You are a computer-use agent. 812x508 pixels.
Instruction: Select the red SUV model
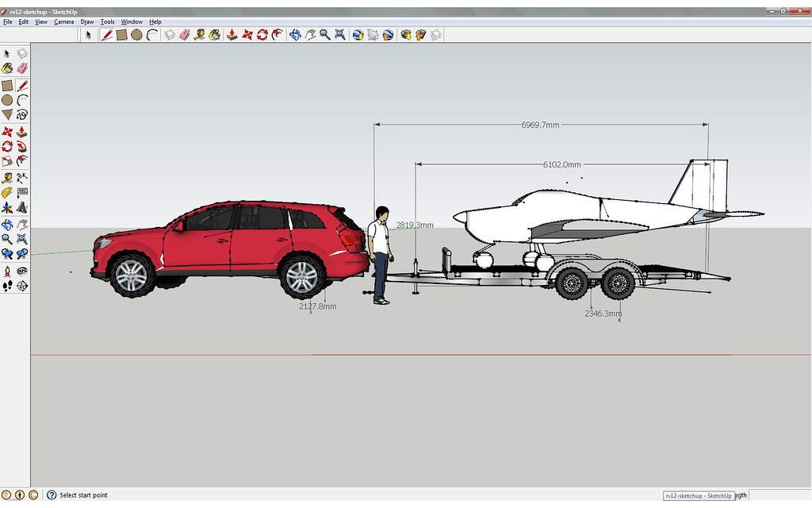pos(231,248)
